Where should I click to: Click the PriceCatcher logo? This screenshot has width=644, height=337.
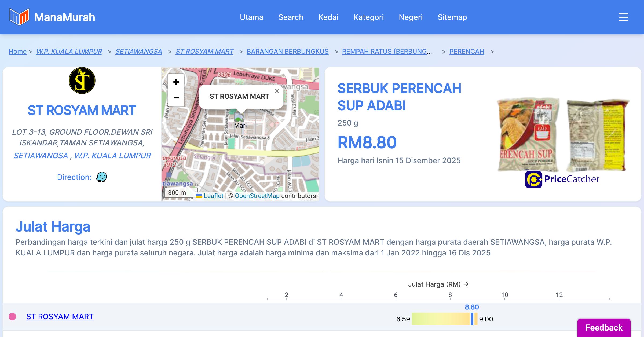tap(562, 179)
